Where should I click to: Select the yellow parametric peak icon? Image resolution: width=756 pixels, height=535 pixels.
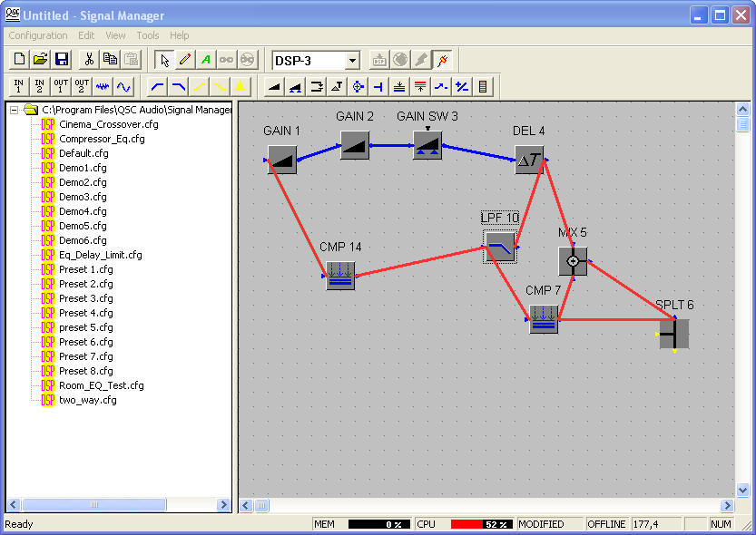tap(241, 87)
